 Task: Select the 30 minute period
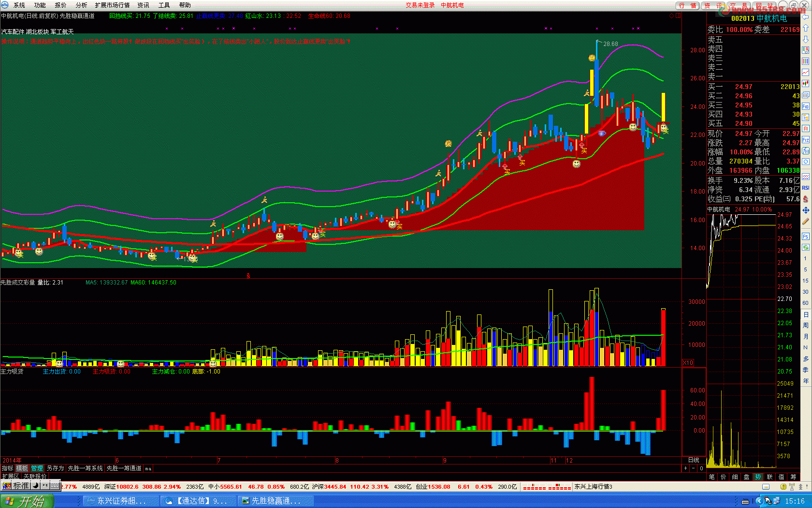tap(805, 292)
